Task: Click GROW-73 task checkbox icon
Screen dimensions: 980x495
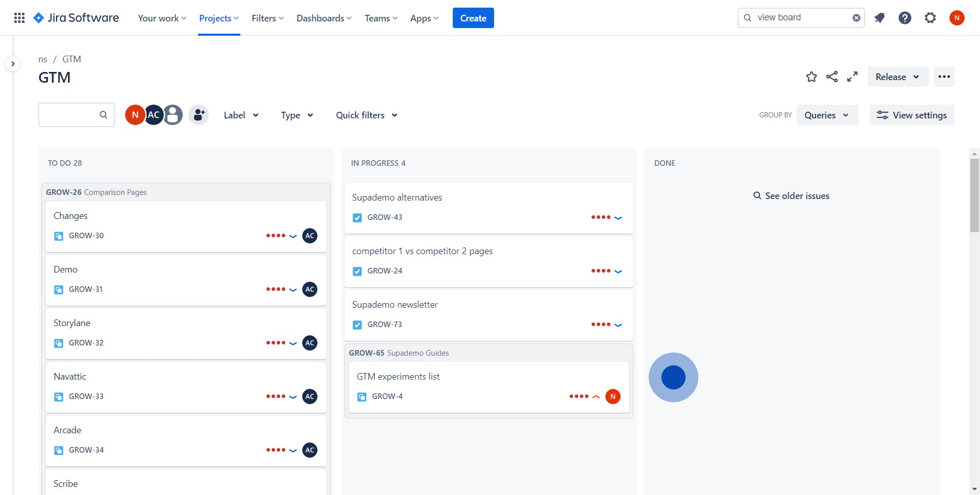Action: tap(357, 325)
